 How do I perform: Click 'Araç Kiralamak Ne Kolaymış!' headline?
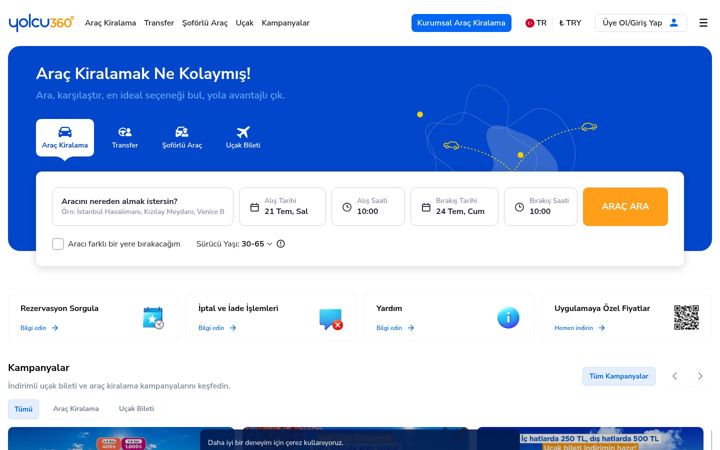[143, 73]
